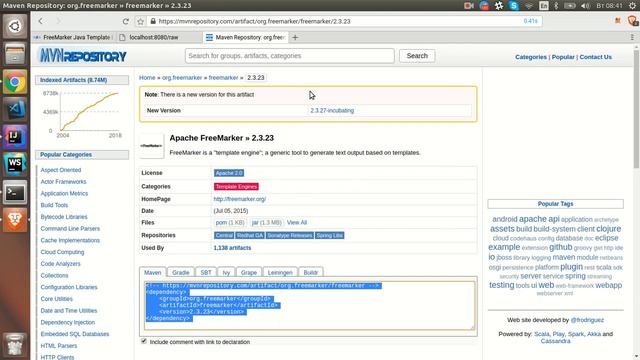
Task: Open Ubuntu dash search icon in dock
Action: (15, 27)
